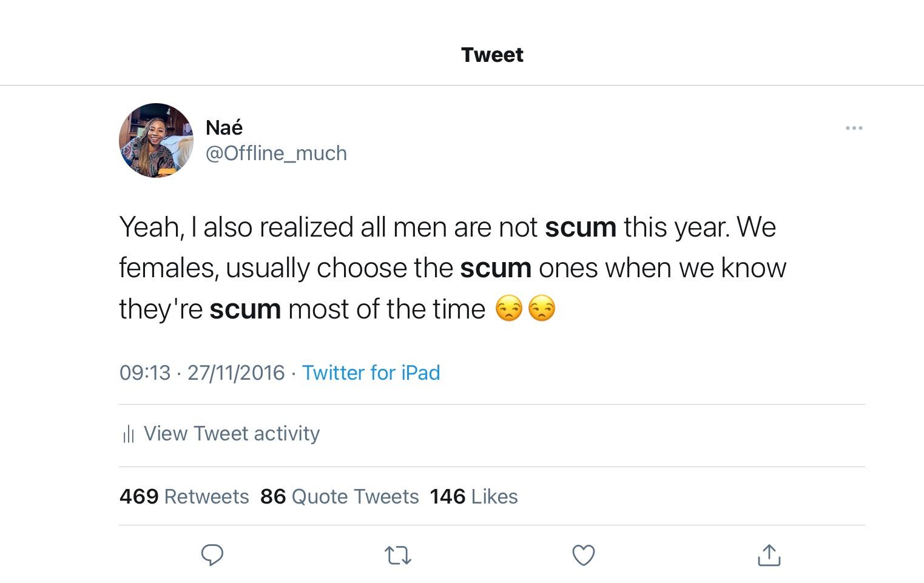Open the @Offline_much handle
The image size is (924, 583).
click(x=276, y=153)
